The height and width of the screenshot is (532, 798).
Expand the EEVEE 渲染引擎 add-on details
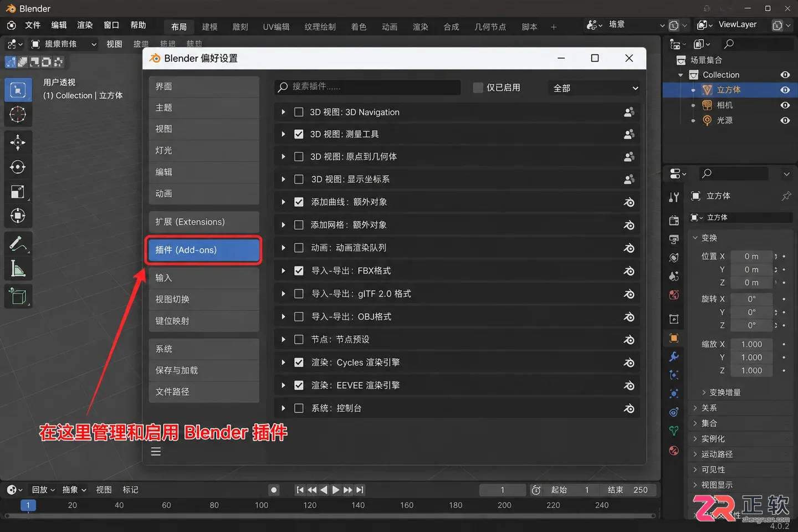point(283,385)
